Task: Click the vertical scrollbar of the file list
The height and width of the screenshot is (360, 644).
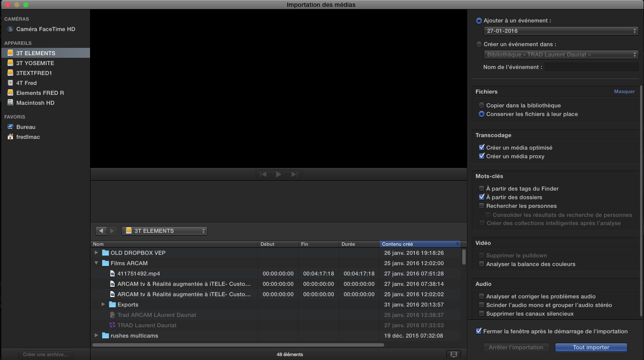Action: 464,257
